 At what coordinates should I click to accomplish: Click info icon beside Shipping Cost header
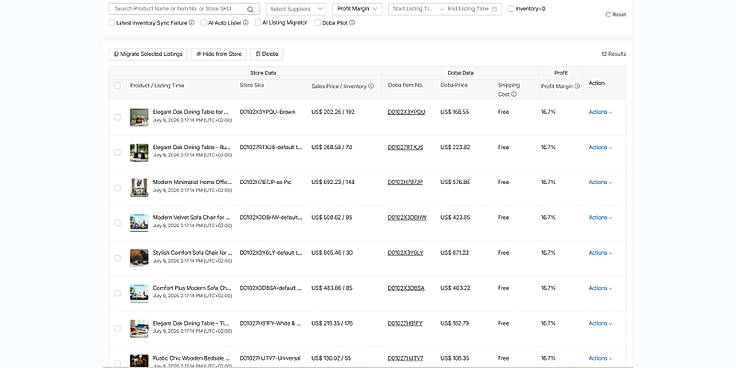pos(514,94)
